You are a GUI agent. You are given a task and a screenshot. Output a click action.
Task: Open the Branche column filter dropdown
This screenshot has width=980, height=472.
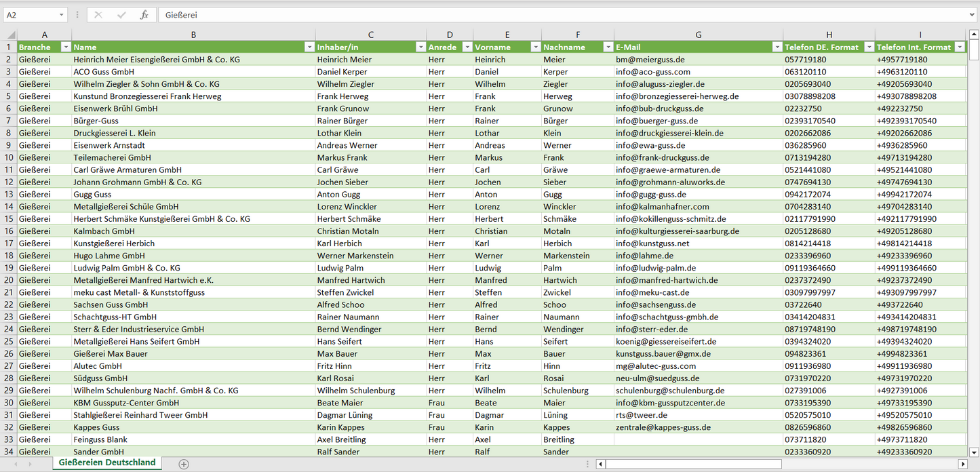point(66,47)
